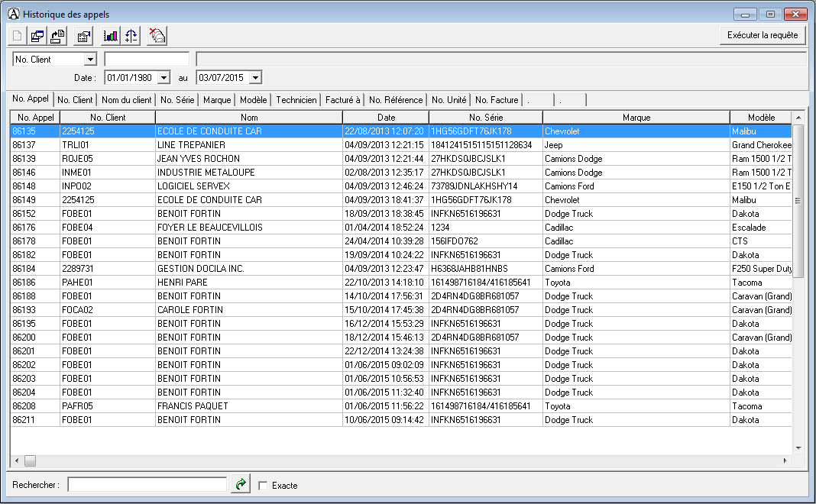The image size is (816, 504).
Task: Click the new document toolbar icon
Action: point(16,35)
